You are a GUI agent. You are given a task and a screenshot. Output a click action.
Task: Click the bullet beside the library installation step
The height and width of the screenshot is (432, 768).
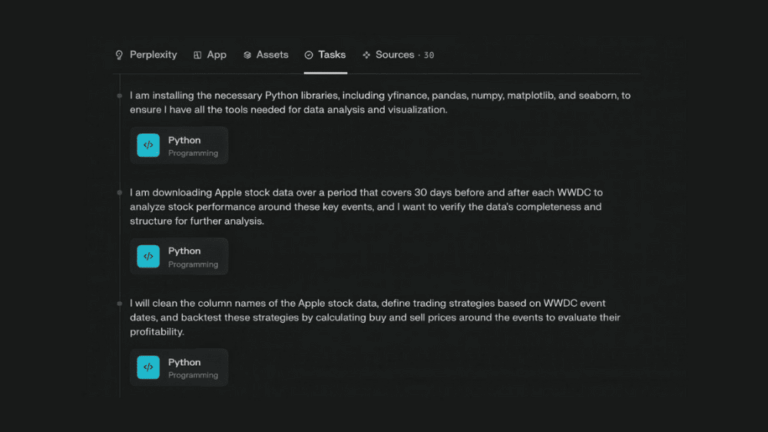(x=120, y=96)
